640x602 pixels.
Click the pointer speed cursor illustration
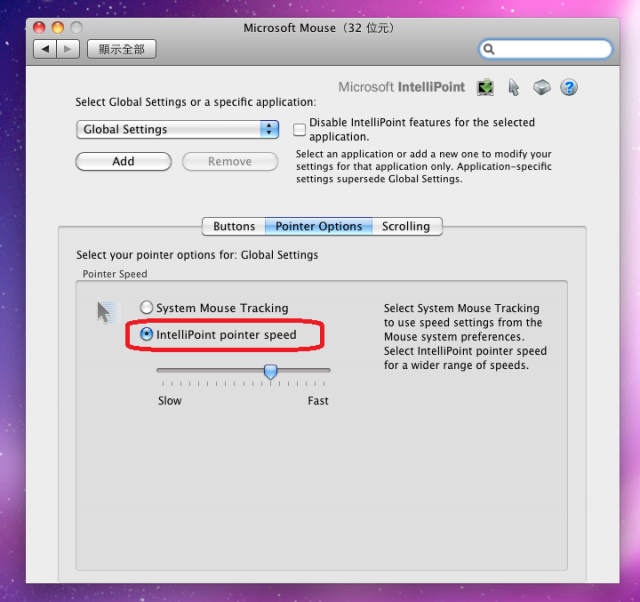pyautogui.click(x=108, y=313)
